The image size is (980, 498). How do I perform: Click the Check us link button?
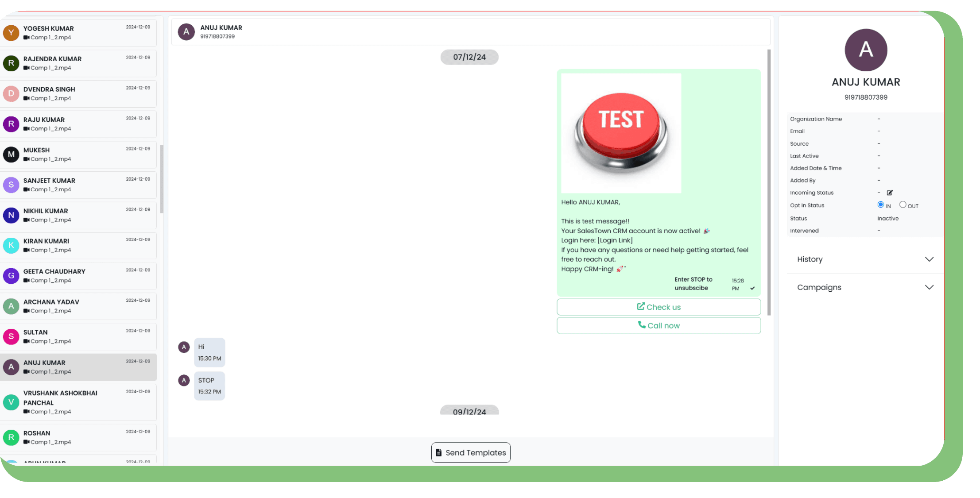click(x=658, y=307)
